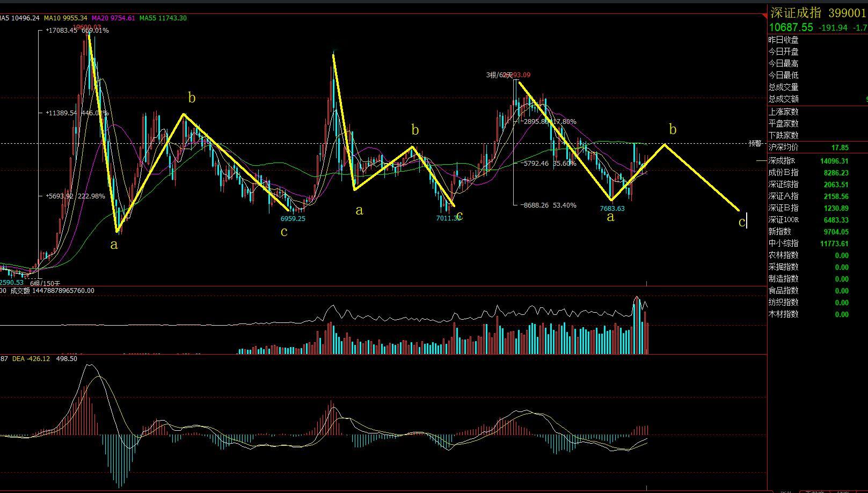The height and width of the screenshot is (493, 868).
Task: Click the 6根/150天 range label
Action: pos(45,283)
